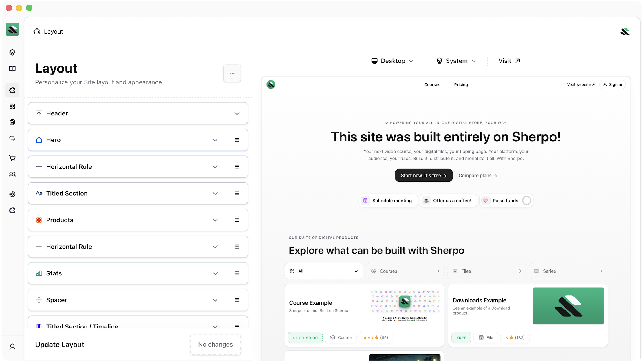The width and height of the screenshot is (644, 364).
Task: Open the users group sidebar icon
Action: [12, 174]
